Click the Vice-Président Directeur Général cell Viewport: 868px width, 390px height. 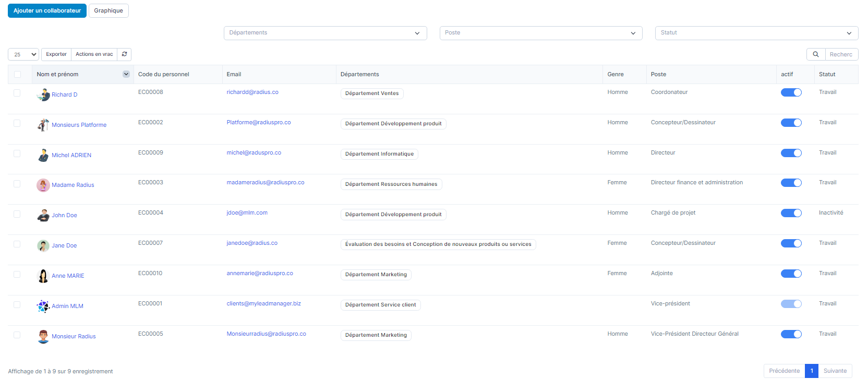(x=695, y=334)
